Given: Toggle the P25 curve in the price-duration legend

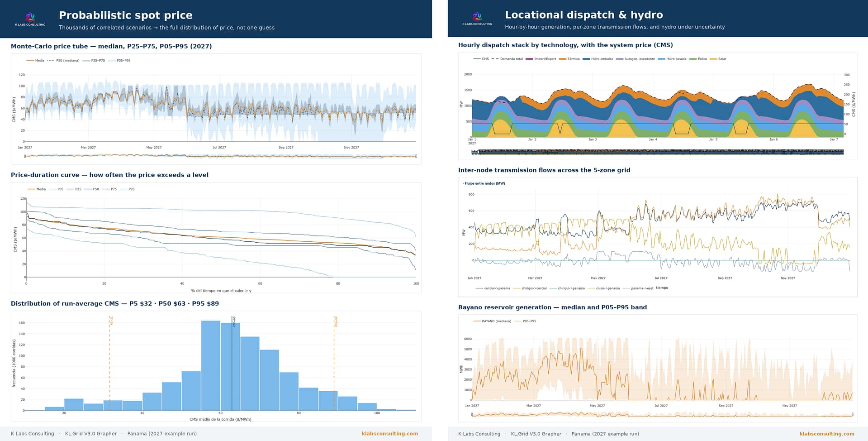Looking at the screenshot, I should click(x=74, y=189).
